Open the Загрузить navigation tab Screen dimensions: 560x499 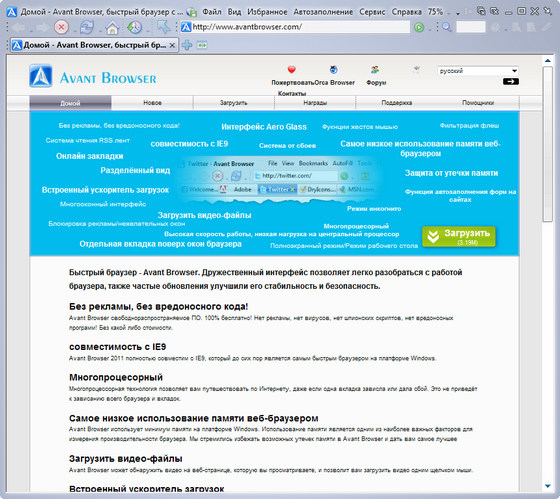tap(234, 103)
